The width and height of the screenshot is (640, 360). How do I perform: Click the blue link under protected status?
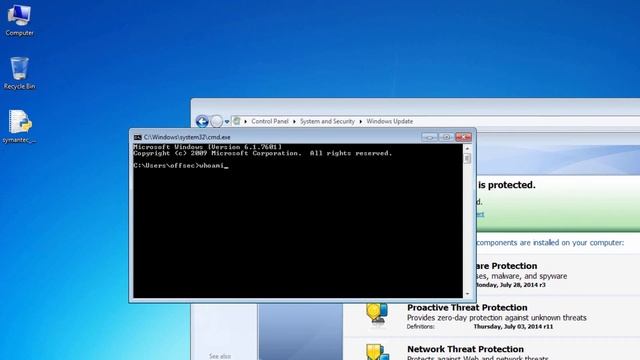[x=480, y=214]
